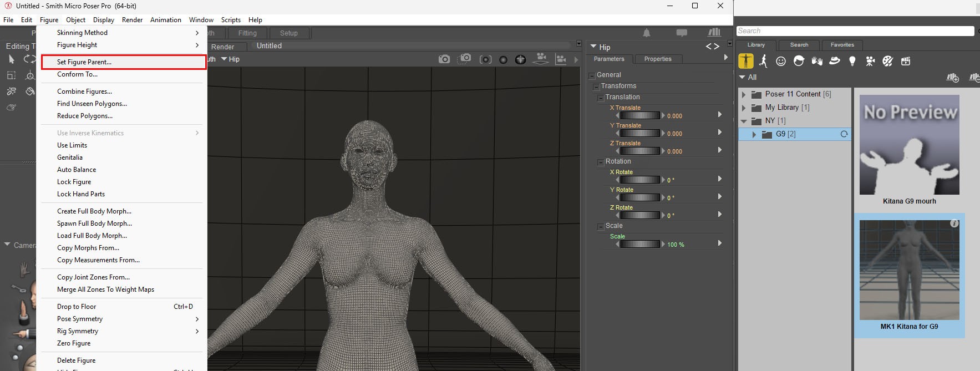
Task: Click the striped sphere icon in preview toolbar
Action: click(520, 59)
